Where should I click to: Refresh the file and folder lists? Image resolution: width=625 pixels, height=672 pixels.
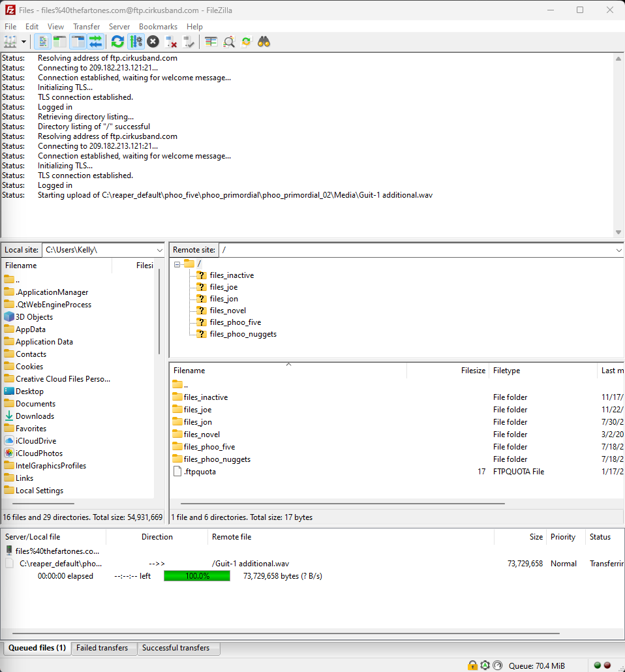coord(117,42)
